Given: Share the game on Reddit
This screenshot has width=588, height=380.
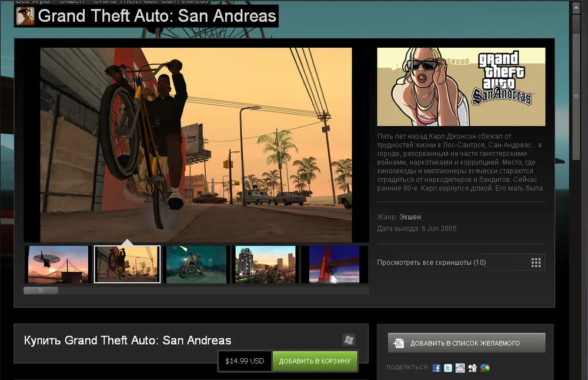Looking at the screenshot, I should coord(460,368).
